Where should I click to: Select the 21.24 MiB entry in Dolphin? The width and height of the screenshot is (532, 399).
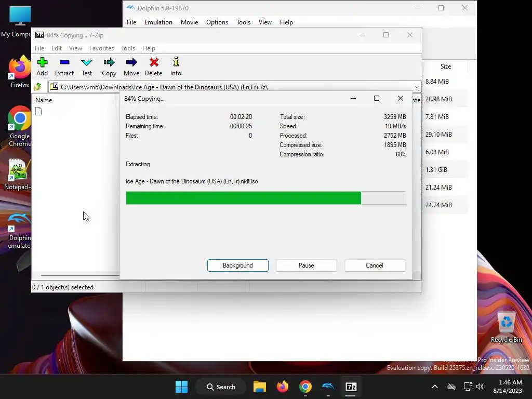click(x=438, y=187)
